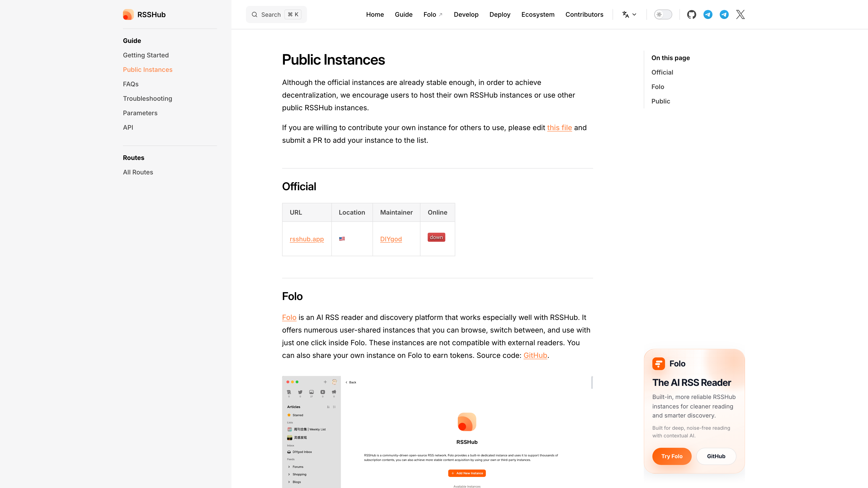
Task: Click the red 'down' status badge
Action: tap(436, 237)
